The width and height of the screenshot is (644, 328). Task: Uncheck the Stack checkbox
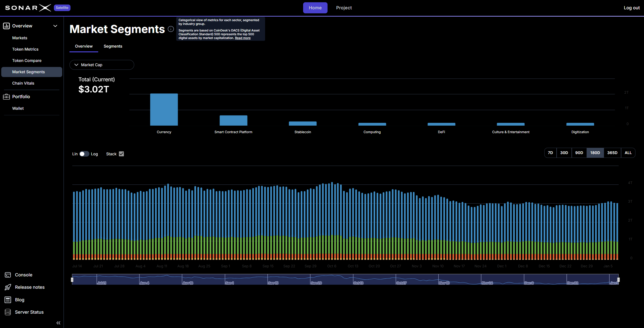121,154
